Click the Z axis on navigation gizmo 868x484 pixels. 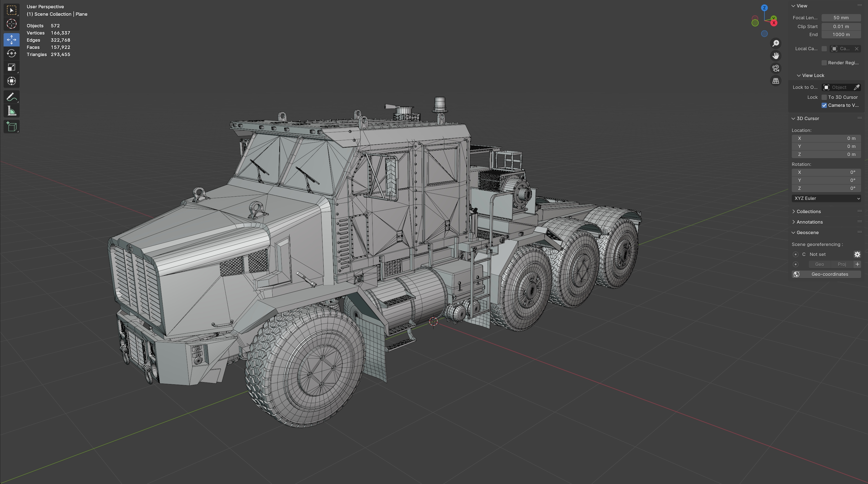pos(764,8)
